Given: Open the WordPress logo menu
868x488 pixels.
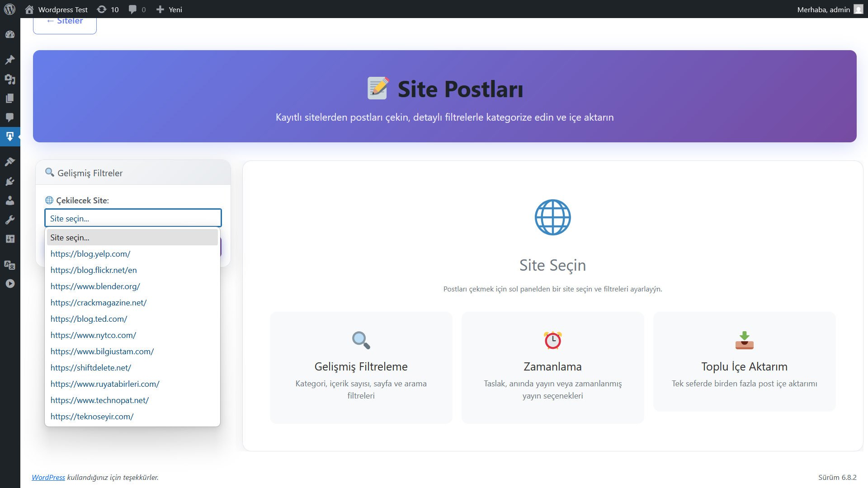Looking at the screenshot, I should coord(9,9).
